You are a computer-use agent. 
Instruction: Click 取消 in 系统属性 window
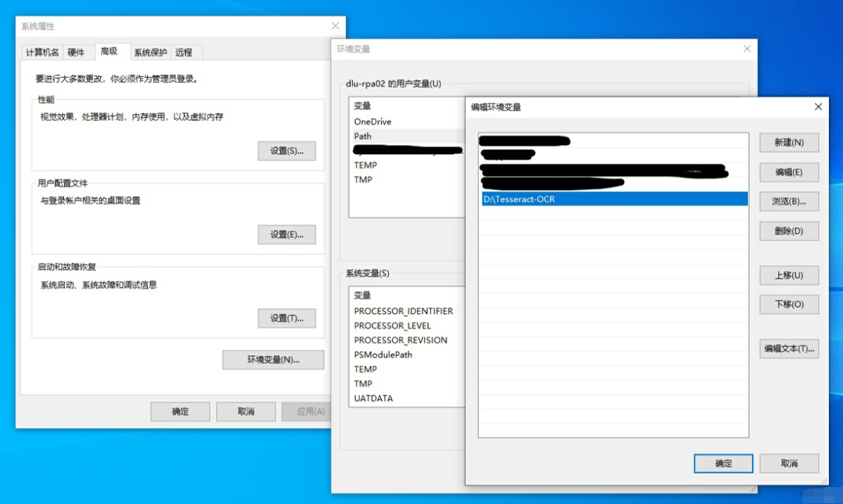[x=246, y=412]
